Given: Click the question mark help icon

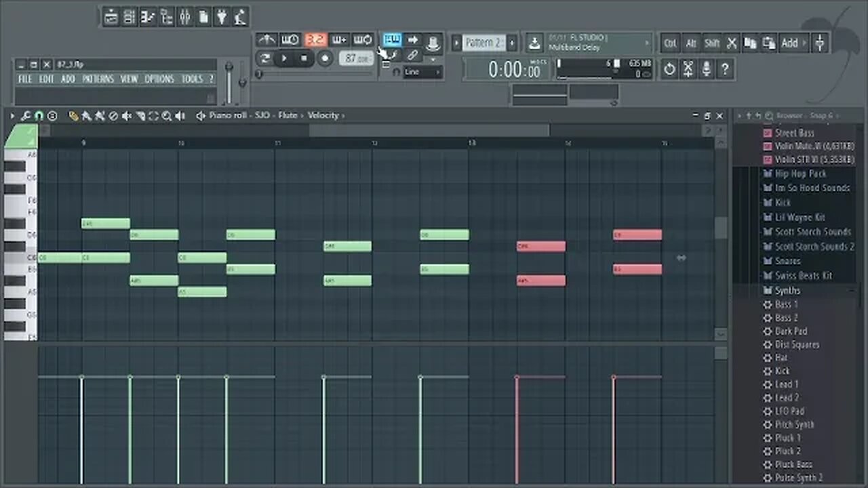Looking at the screenshot, I should [x=725, y=69].
